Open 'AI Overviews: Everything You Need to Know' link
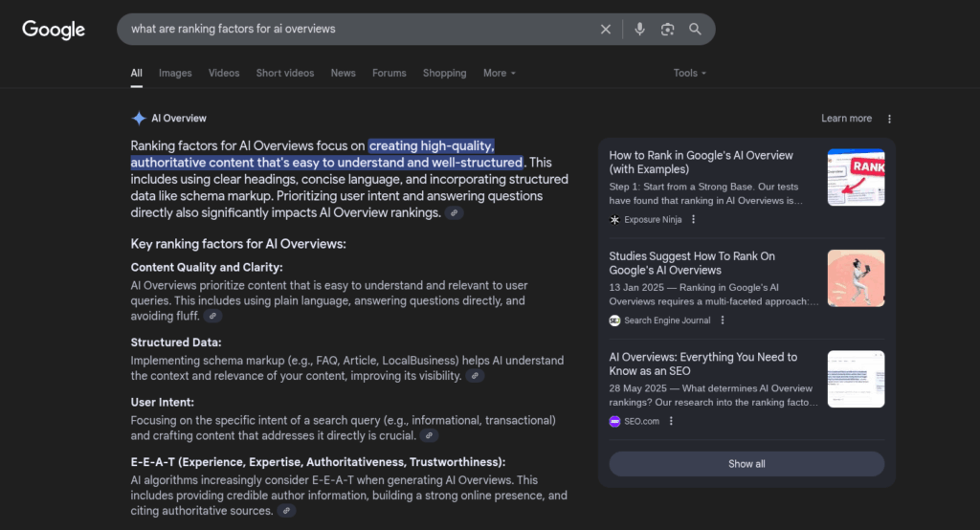 tap(703, 364)
